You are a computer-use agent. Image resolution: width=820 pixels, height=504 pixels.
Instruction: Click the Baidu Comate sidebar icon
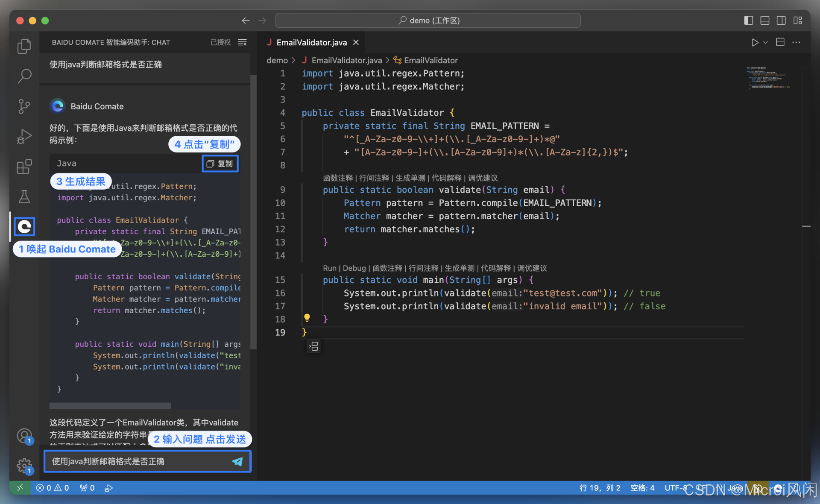[24, 226]
